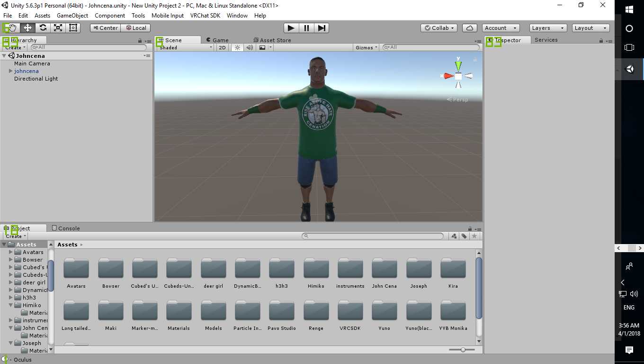Toggle 2D scene view mode
The width and height of the screenshot is (644, 364).
point(222,47)
